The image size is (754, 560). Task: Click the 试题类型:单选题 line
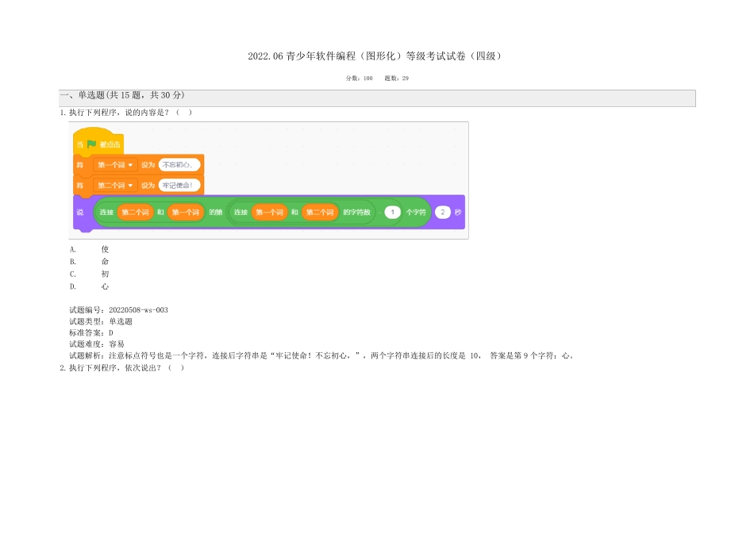click(101, 321)
